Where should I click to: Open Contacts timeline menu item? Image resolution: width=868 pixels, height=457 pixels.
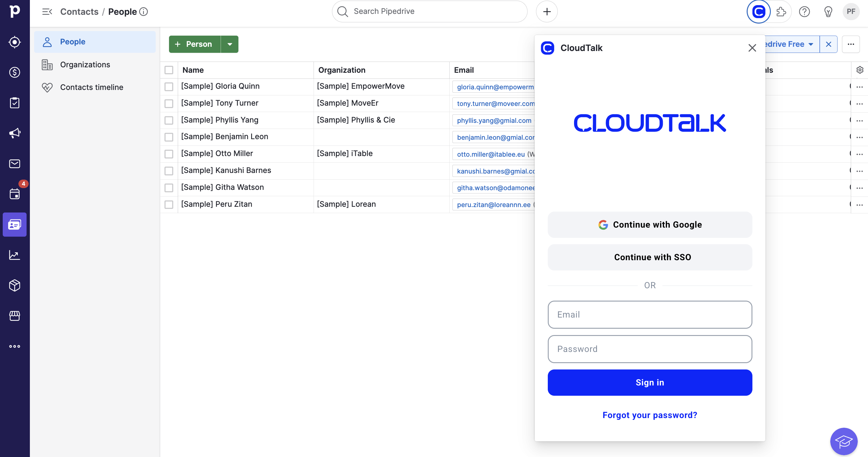coord(91,87)
